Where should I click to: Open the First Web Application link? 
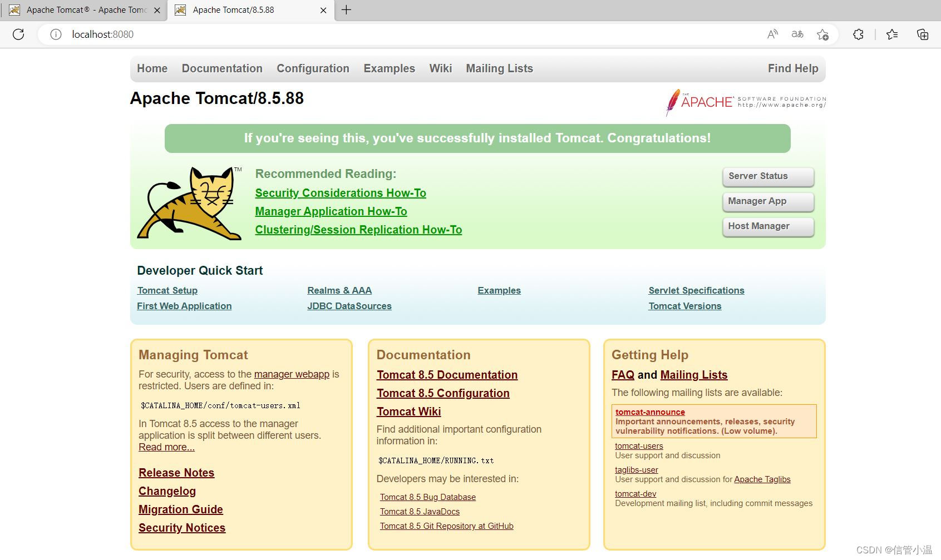[x=184, y=306]
